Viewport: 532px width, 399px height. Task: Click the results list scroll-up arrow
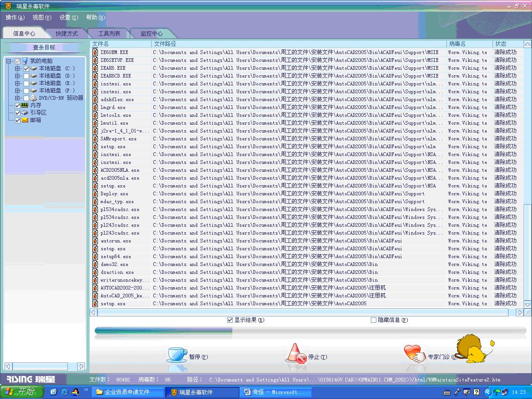click(x=527, y=44)
